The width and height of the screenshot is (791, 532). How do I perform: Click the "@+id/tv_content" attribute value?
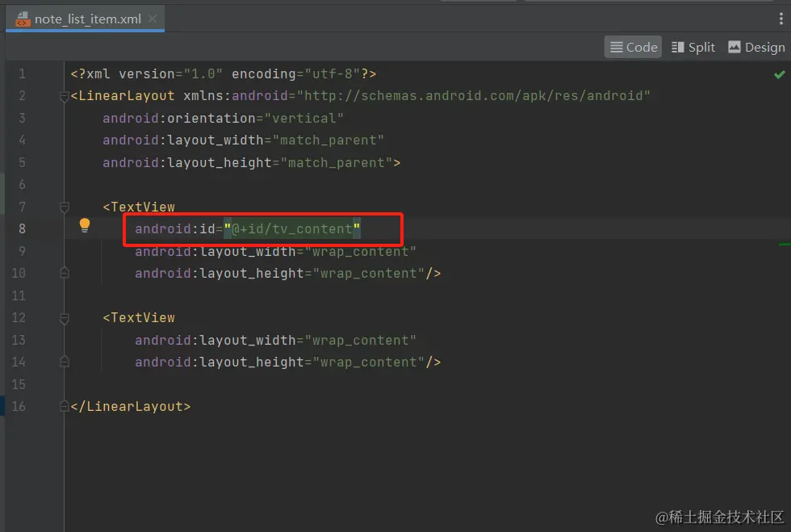292,229
